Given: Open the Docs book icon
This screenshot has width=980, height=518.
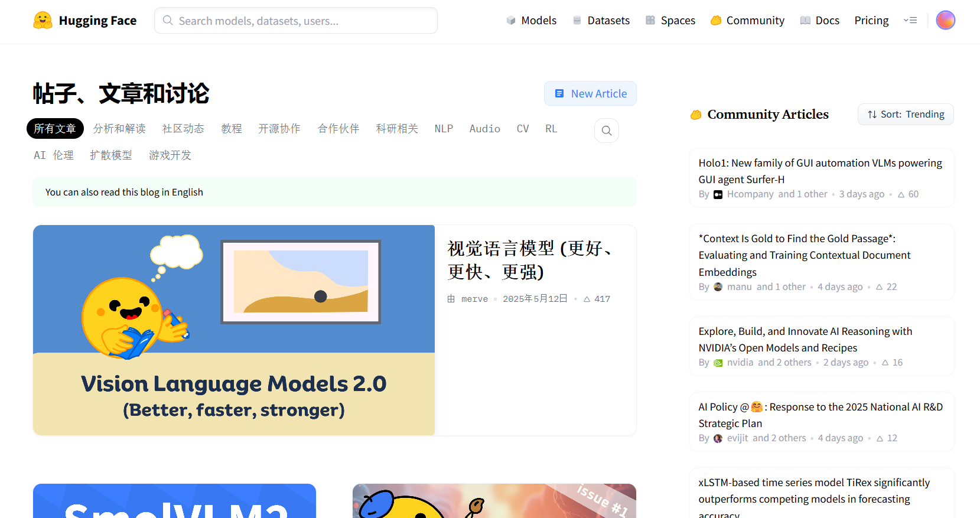Looking at the screenshot, I should 805,21.
